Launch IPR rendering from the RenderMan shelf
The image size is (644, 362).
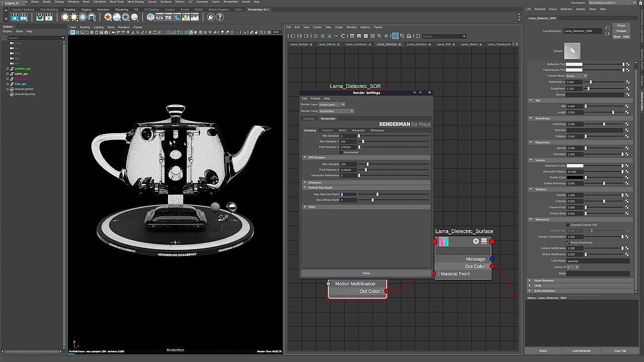click(x=24, y=17)
